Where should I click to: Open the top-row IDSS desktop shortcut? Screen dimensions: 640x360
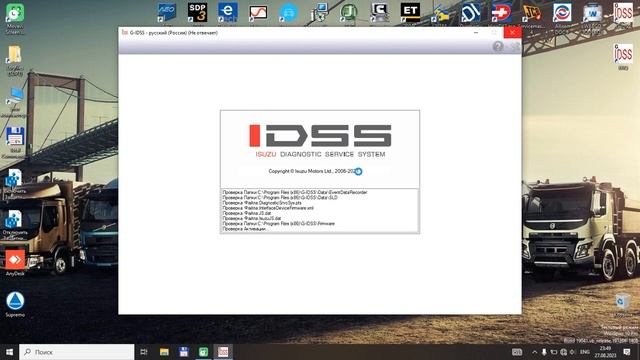click(623, 12)
